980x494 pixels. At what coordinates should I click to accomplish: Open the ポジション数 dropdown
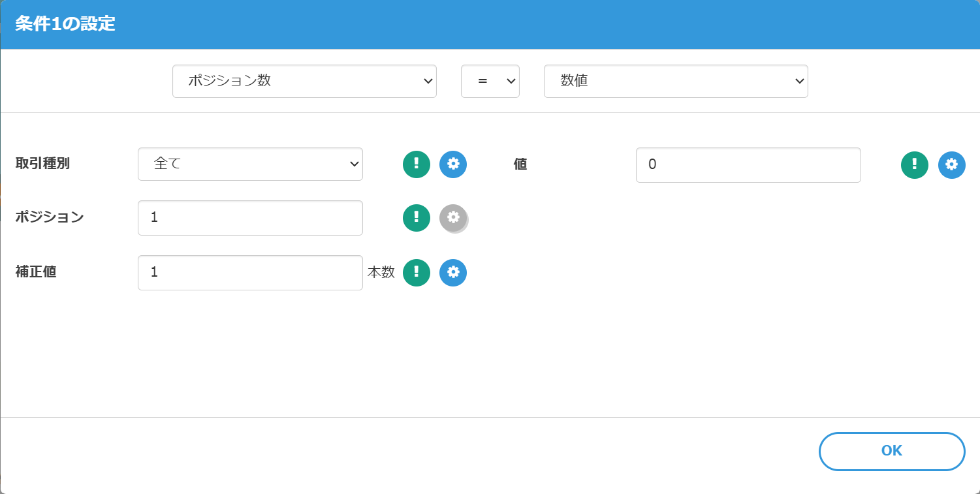point(304,82)
